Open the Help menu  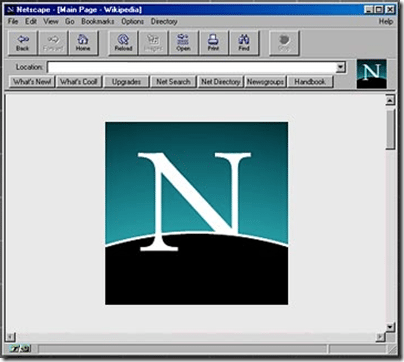point(386,21)
